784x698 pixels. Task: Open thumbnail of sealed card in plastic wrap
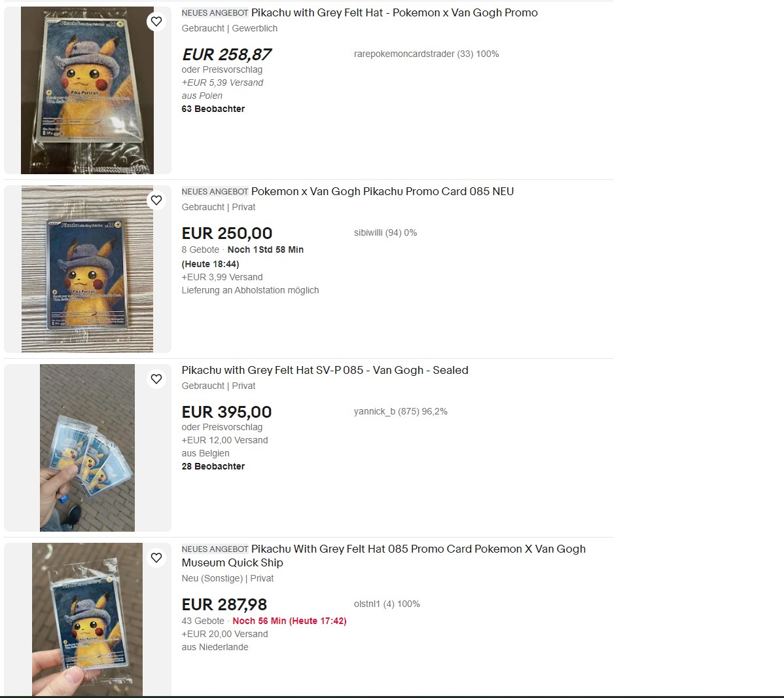[x=88, y=90]
